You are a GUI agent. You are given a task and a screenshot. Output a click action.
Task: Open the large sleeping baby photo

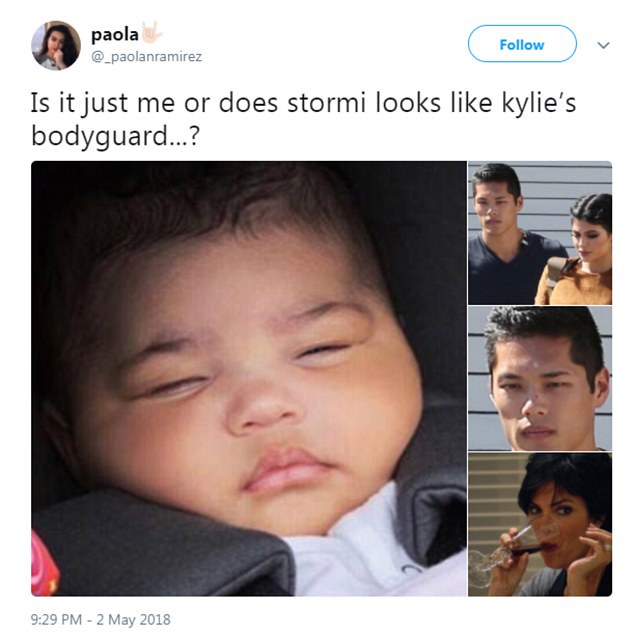click(x=249, y=378)
